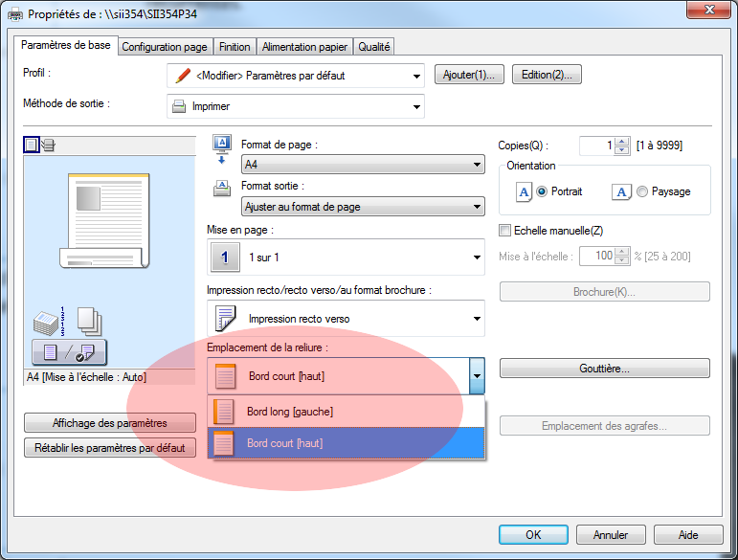Image resolution: width=738 pixels, height=560 pixels.
Task: Switch to the Finition tab
Action: point(235,47)
